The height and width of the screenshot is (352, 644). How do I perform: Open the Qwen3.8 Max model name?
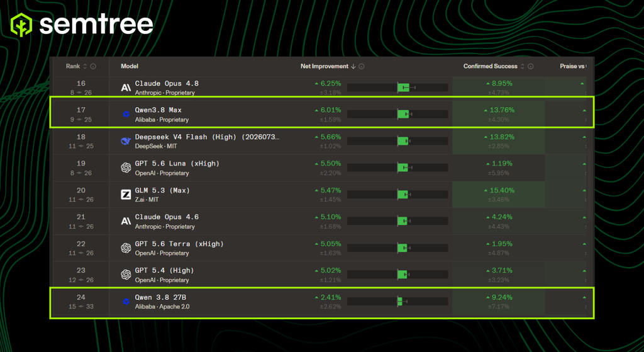coord(158,110)
